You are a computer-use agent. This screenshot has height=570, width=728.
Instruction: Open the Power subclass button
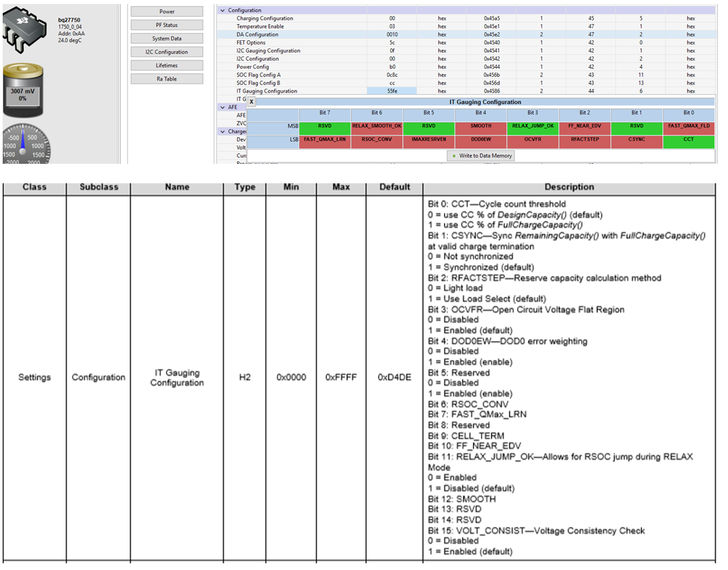tap(167, 11)
